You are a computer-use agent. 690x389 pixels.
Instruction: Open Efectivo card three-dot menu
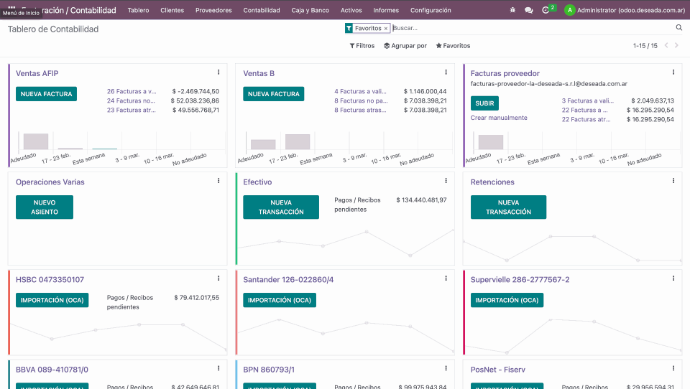[x=446, y=181]
